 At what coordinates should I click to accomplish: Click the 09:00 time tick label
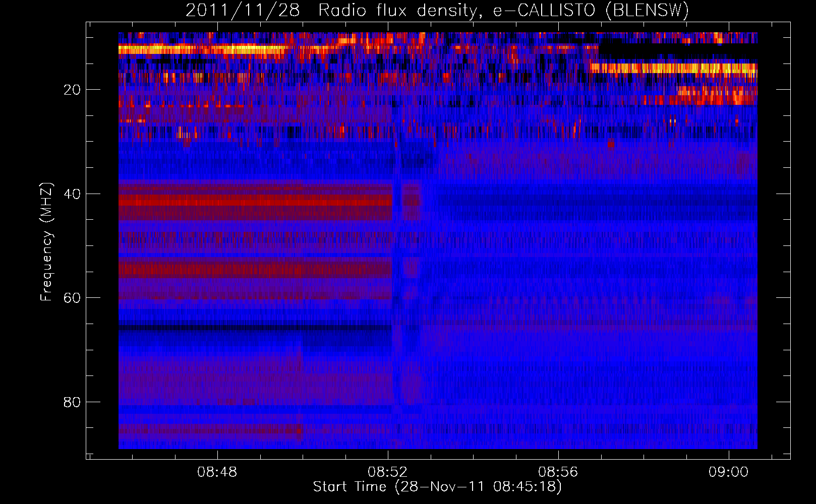click(x=729, y=472)
